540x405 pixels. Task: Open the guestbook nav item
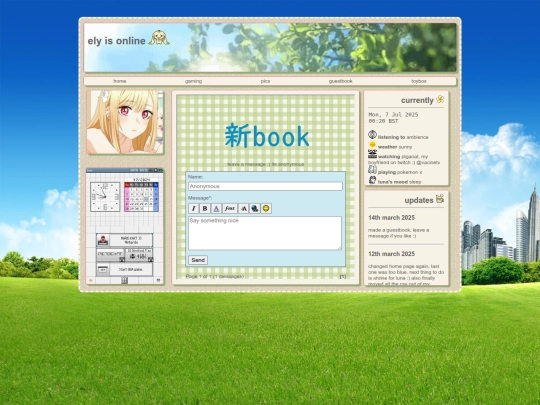[x=341, y=81]
